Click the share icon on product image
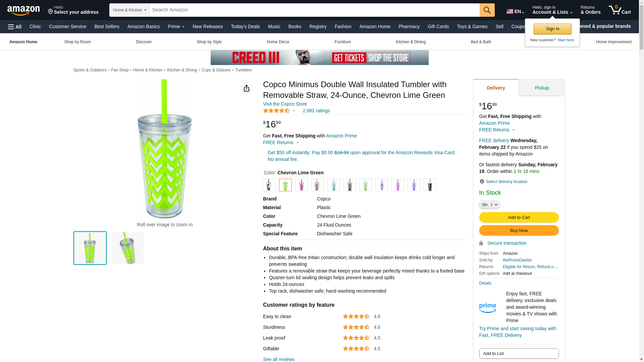Screen dimensions: 644x362 coord(247,88)
